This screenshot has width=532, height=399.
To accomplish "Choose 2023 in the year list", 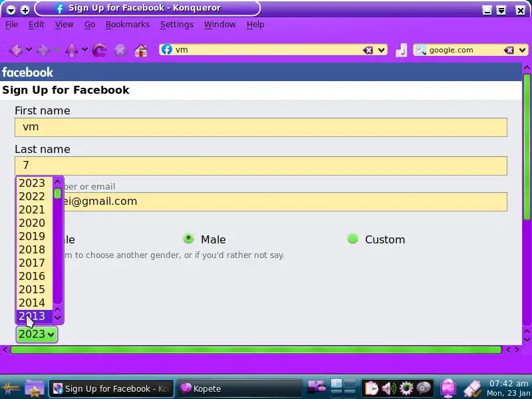I will [x=35, y=184].
